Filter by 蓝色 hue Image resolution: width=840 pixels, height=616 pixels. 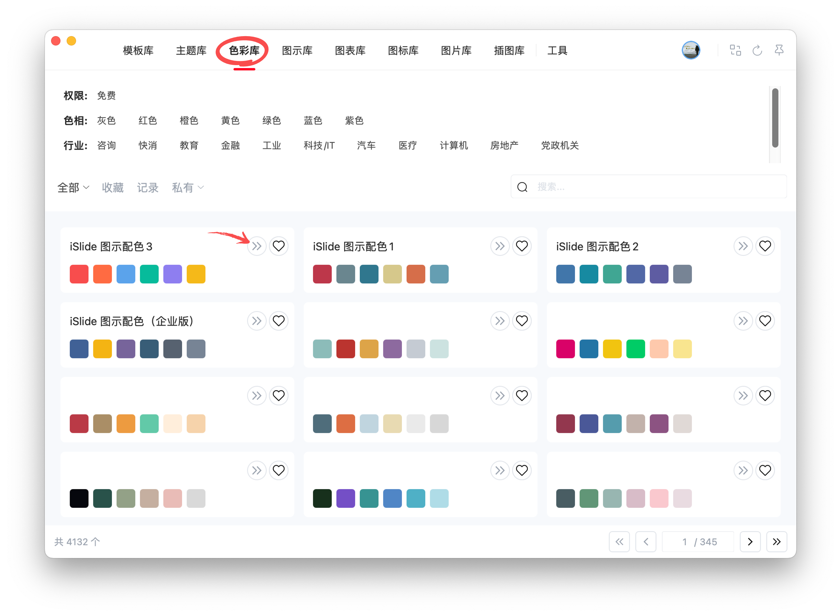coord(313,120)
